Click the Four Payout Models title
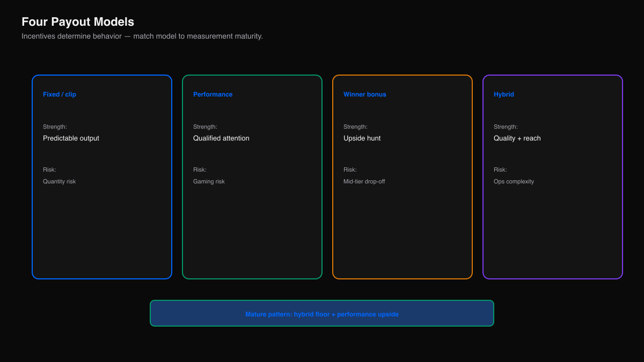 click(78, 22)
